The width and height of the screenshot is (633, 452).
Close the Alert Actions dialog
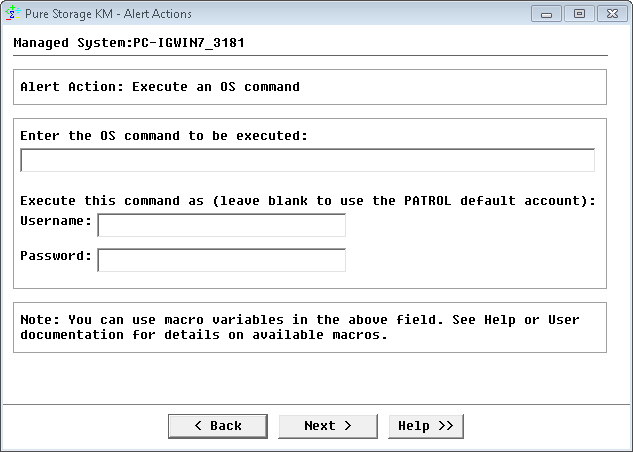click(x=607, y=14)
